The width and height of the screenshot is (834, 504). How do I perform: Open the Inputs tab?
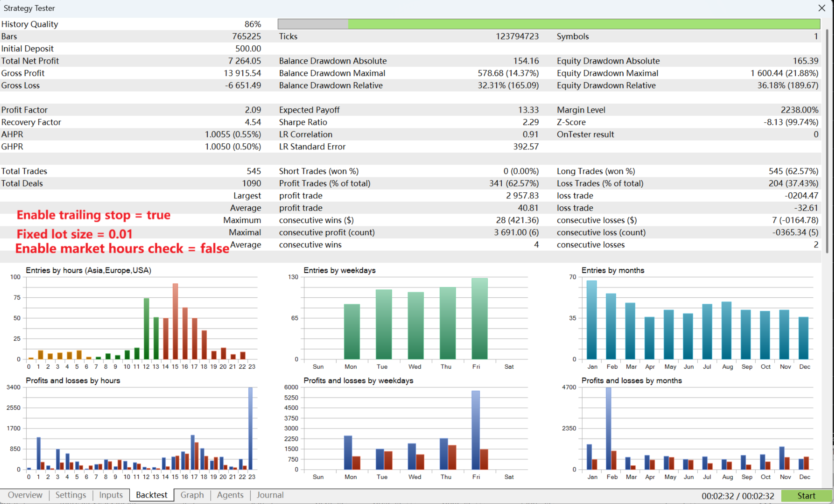coord(111,495)
